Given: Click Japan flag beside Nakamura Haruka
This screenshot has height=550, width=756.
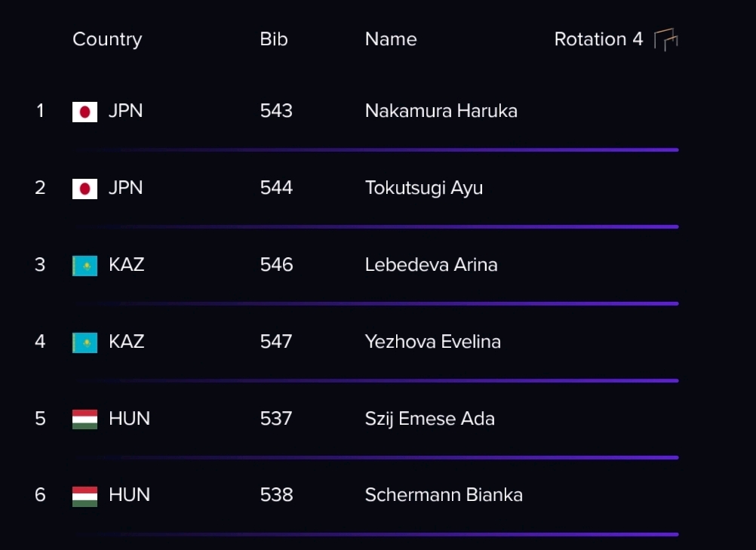Looking at the screenshot, I should pos(85,112).
